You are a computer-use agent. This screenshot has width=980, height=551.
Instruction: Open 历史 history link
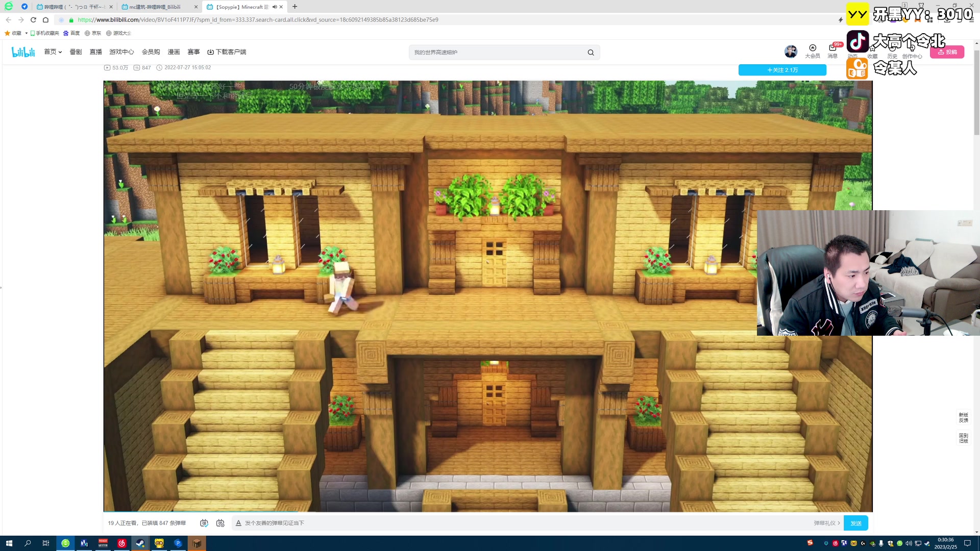click(892, 56)
